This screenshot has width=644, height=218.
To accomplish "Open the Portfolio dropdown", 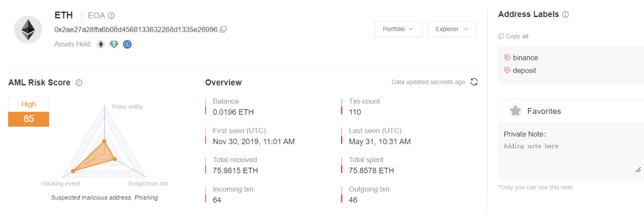I will pos(398,29).
